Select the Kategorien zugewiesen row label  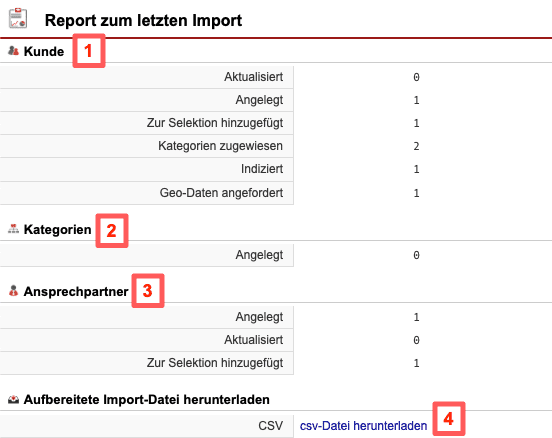pyautogui.click(x=220, y=146)
